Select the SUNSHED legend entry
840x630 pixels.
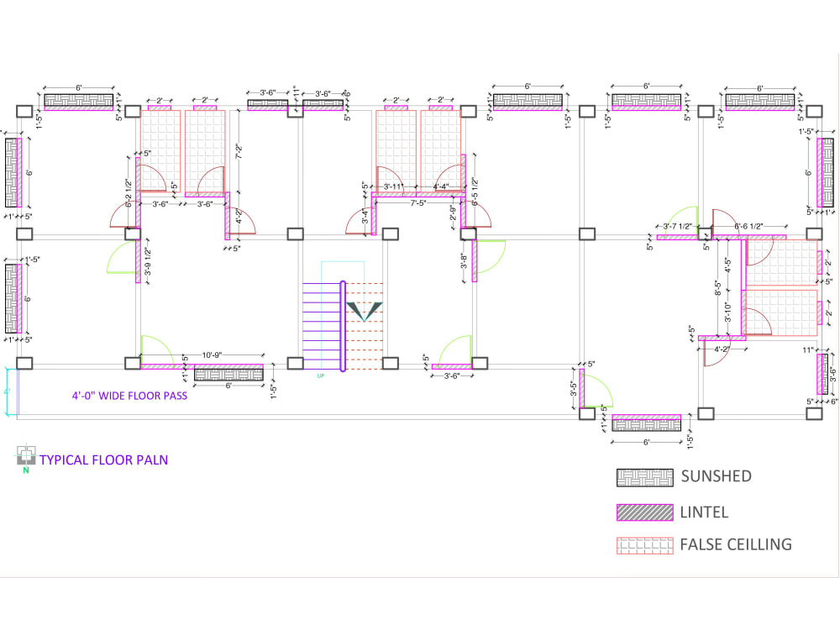[718, 477]
